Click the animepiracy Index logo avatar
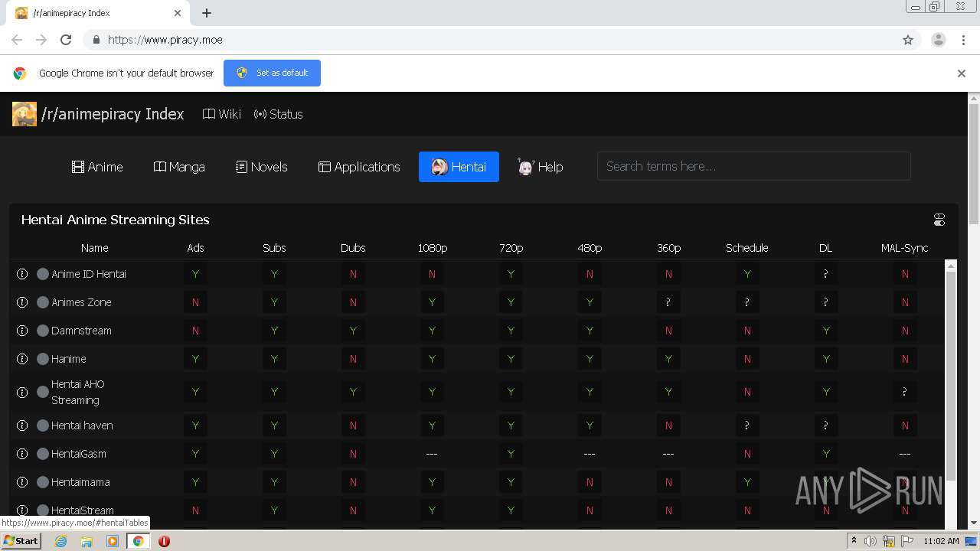Screen dimensions: 980x551 (24, 114)
